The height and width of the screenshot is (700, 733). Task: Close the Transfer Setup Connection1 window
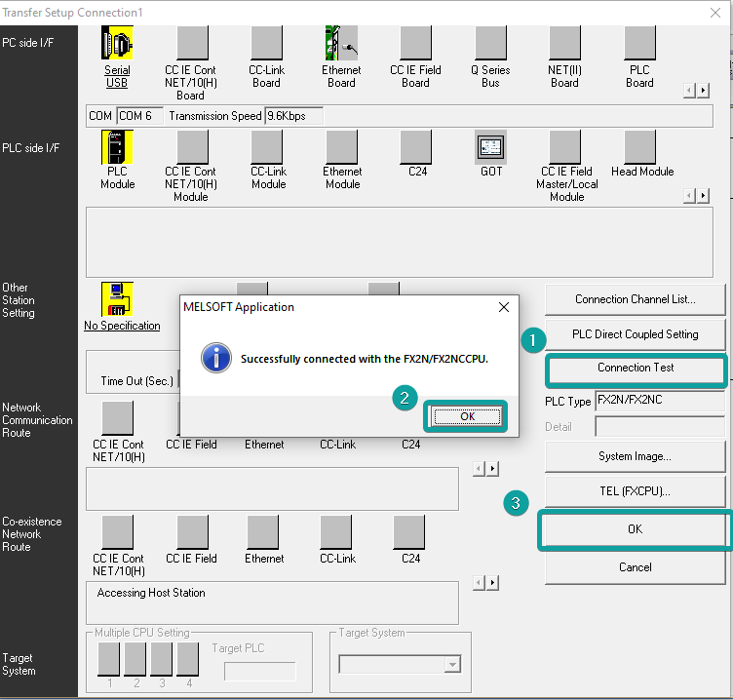pos(714,13)
